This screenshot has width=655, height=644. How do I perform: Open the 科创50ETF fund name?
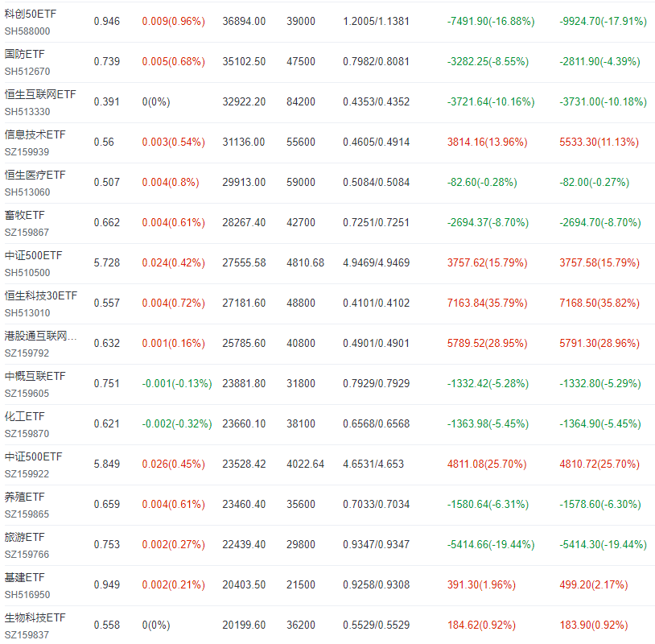(30, 14)
